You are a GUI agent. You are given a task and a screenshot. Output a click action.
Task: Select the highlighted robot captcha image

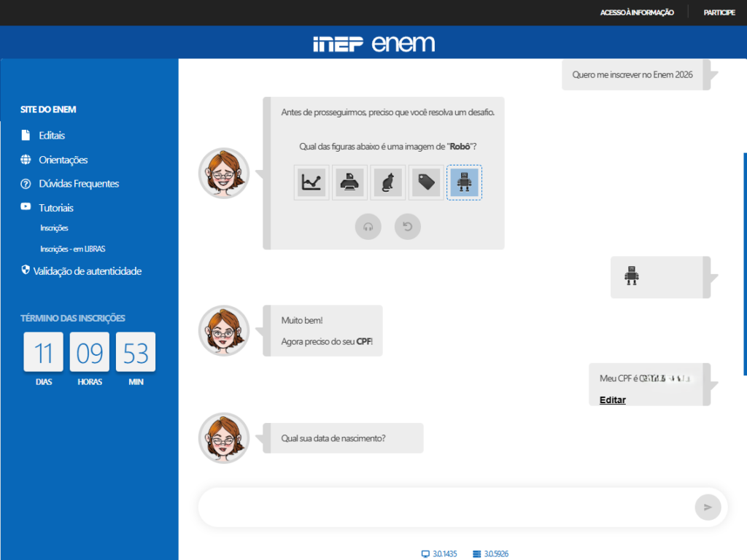click(x=464, y=182)
